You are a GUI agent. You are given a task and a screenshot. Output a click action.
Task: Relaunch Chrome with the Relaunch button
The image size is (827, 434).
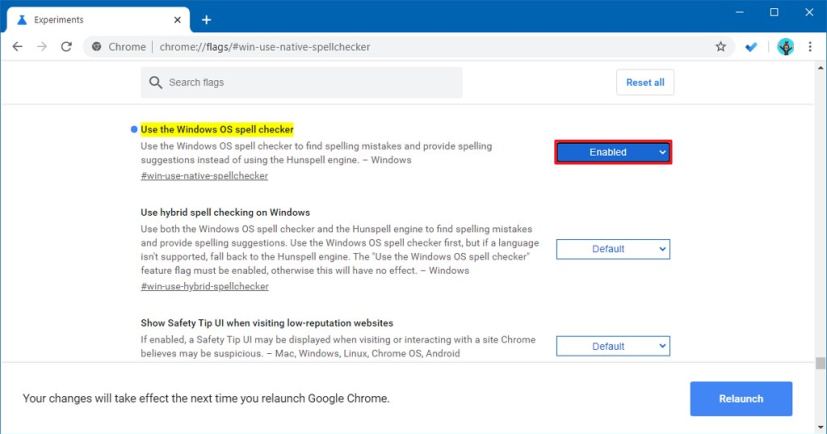pos(741,399)
